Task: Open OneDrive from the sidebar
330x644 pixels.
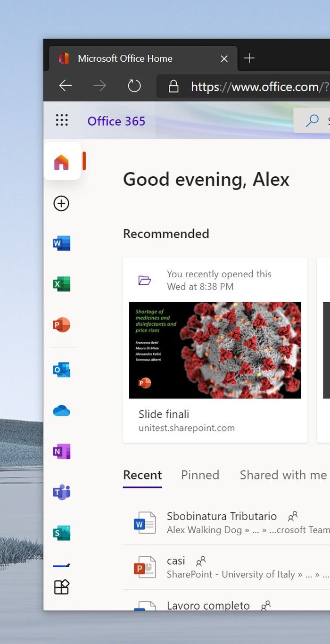Action: (x=62, y=411)
